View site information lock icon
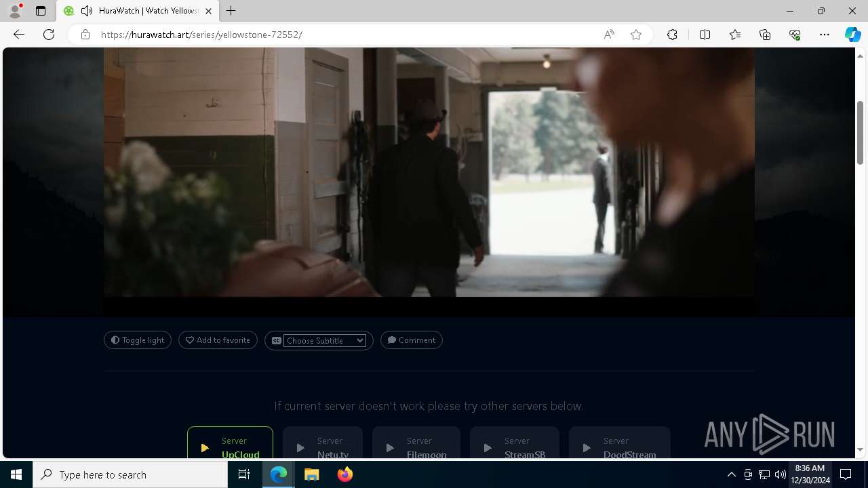This screenshot has height=488, width=868. point(85,35)
